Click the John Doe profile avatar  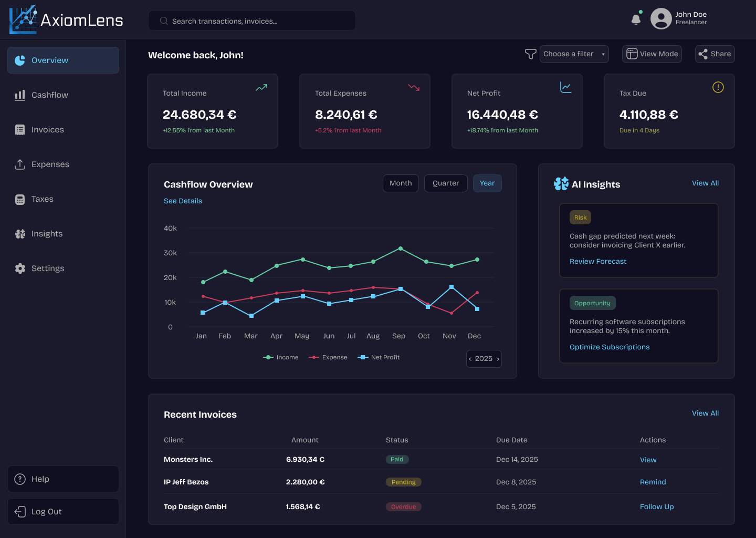pos(661,19)
